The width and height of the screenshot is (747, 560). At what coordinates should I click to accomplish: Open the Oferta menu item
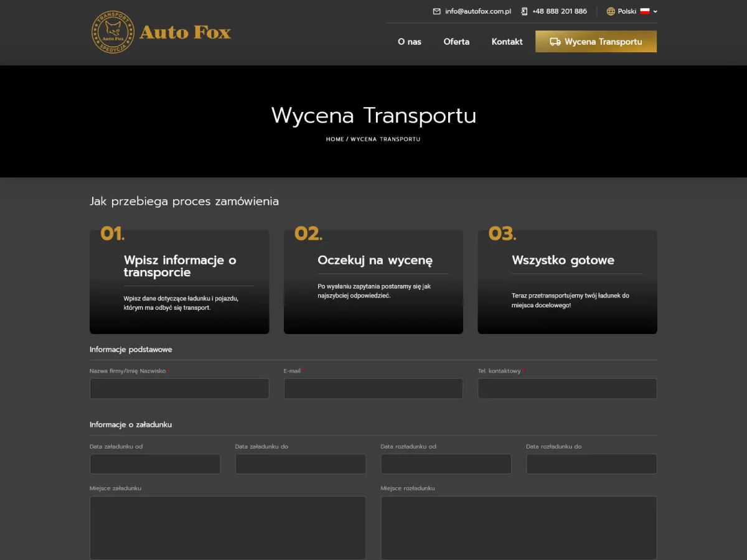[x=456, y=42]
